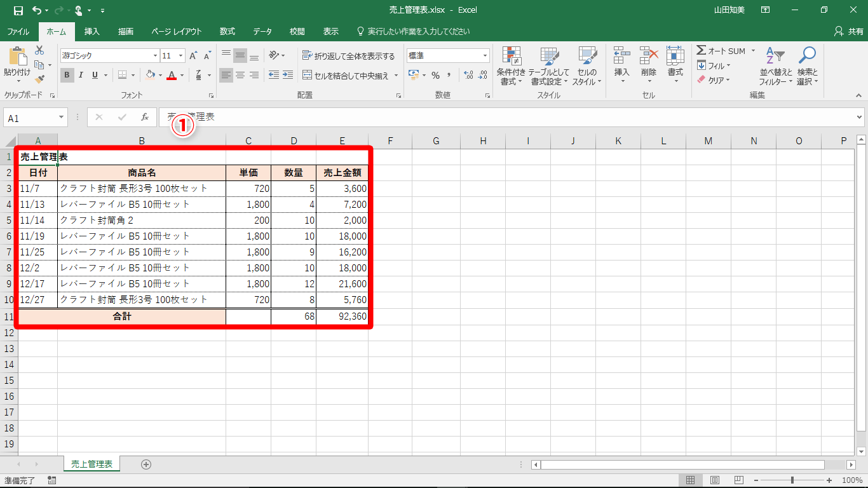
Task: Open the 標準 number format dropdown
Action: pyautogui.click(x=485, y=56)
